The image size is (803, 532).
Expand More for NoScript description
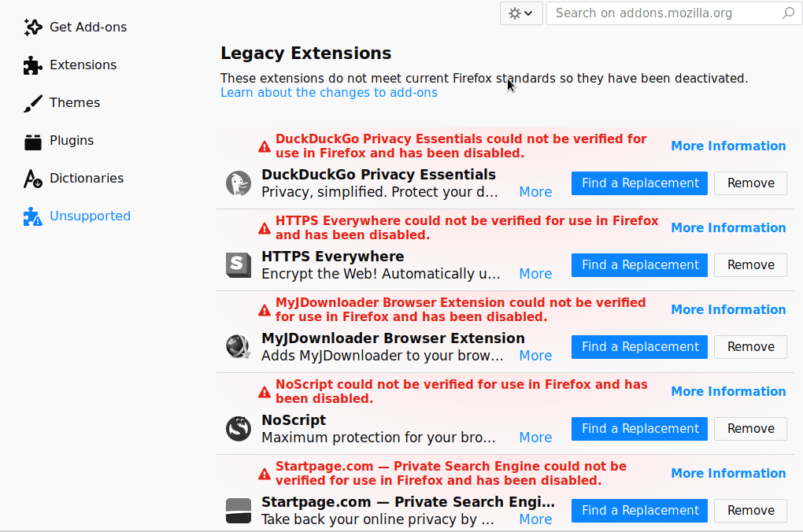[535, 437]
